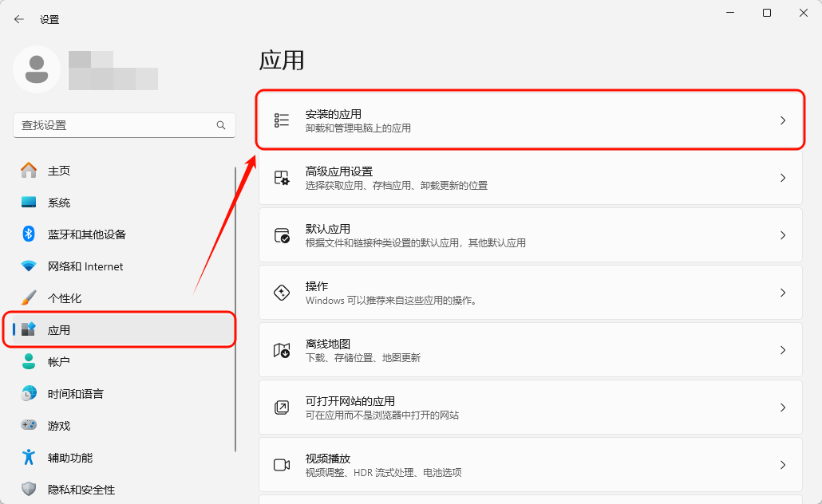
Task: Click the 隐私和安全性 shield icon
Action: click(x=29, y=490)
